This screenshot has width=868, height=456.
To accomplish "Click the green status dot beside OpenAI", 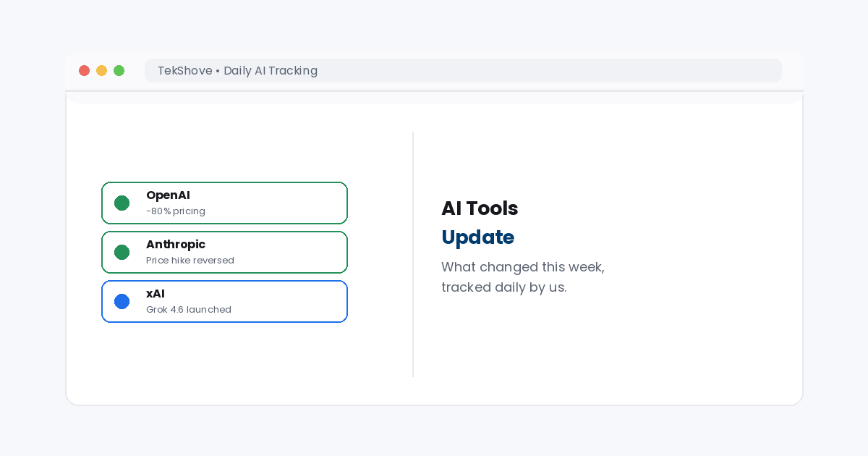I will coord(122,203).
